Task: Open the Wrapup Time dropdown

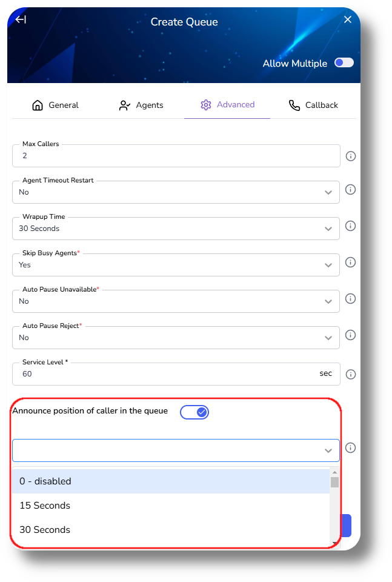Action: (176, 229)
